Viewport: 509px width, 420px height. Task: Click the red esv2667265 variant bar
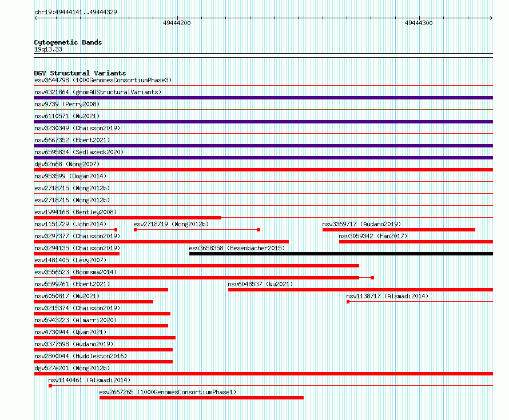201,398
